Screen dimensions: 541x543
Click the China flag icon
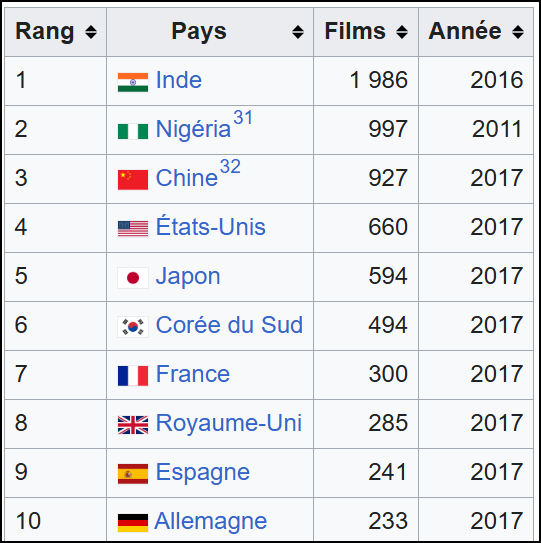pos(133,180)
